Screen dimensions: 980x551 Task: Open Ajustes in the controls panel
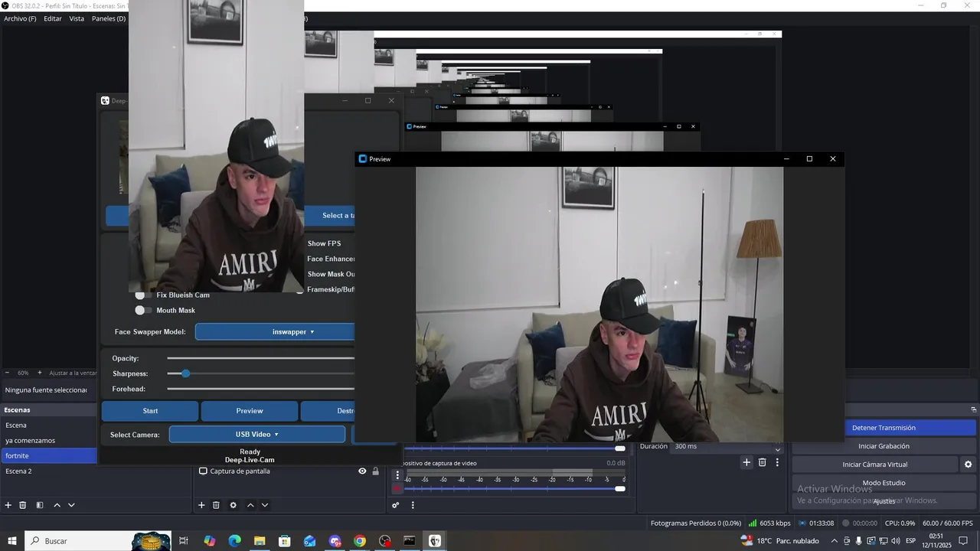tap(884, 501)
